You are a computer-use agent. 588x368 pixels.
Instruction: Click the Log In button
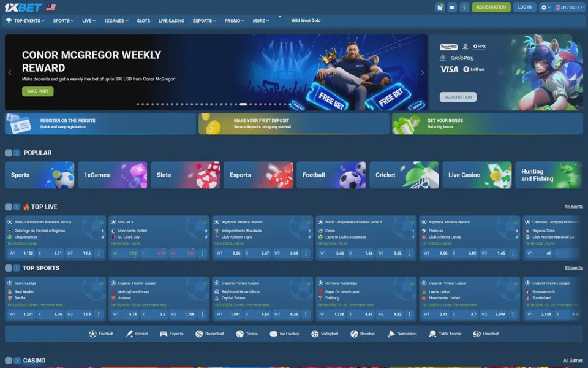(x=525, y=7)
